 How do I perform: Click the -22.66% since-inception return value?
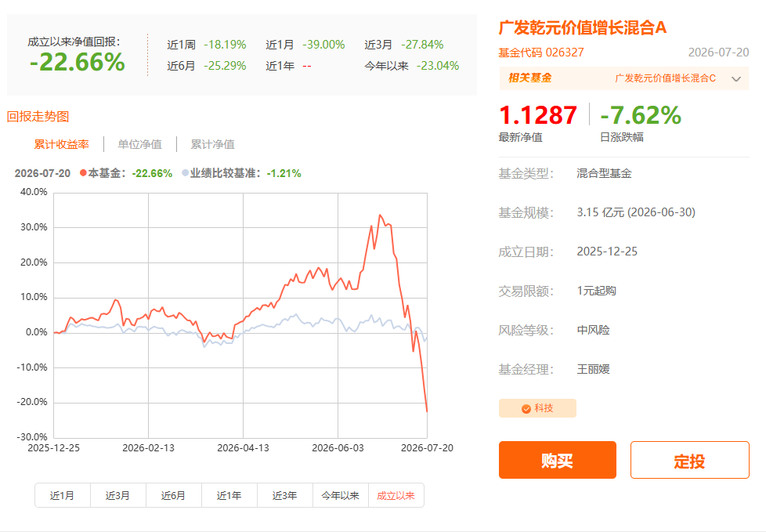(x=78, y=62)
